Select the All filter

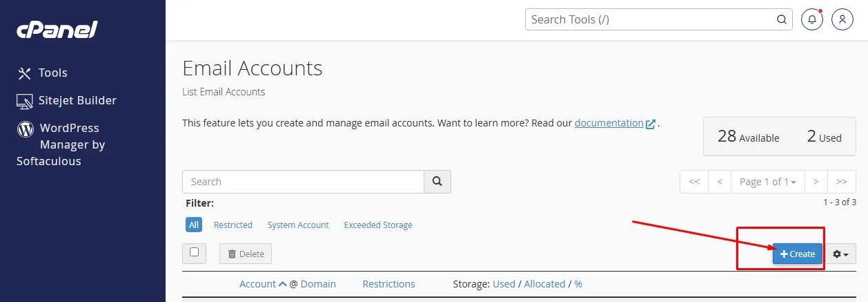point(194,225)
